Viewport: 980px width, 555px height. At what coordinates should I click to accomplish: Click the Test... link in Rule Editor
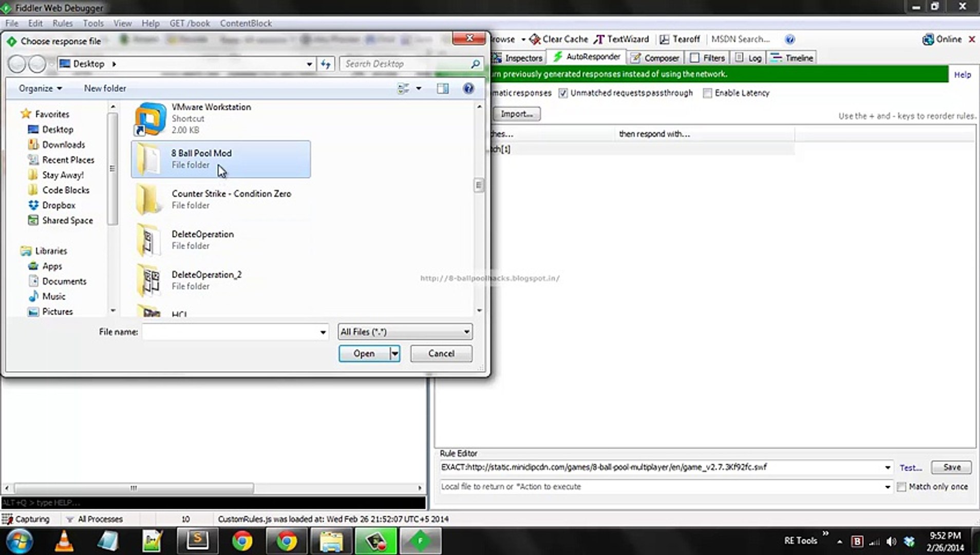tap(911, 468)
